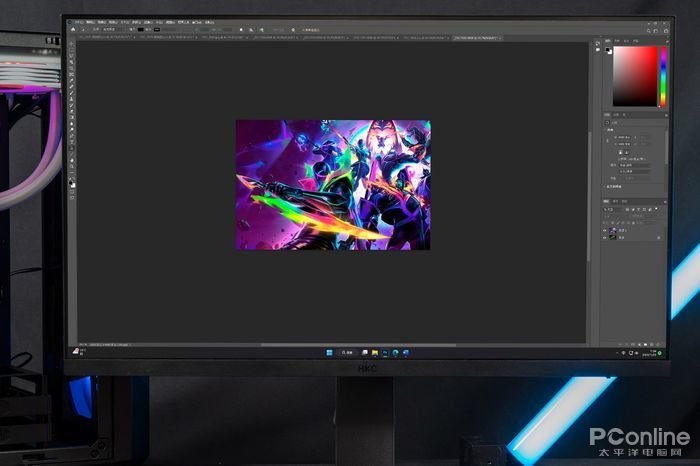Click the share icon at top right
Screen dimensions: 700x466
(666, 31)
